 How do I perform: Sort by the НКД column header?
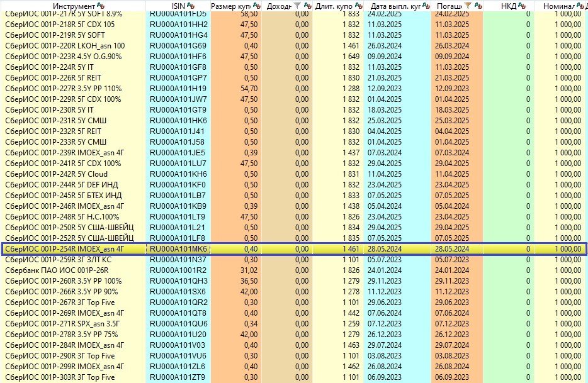509,6
